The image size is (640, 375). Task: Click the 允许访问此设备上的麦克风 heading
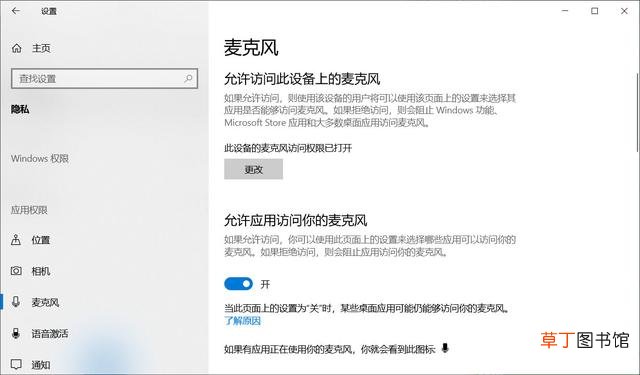tap(302, 79)
